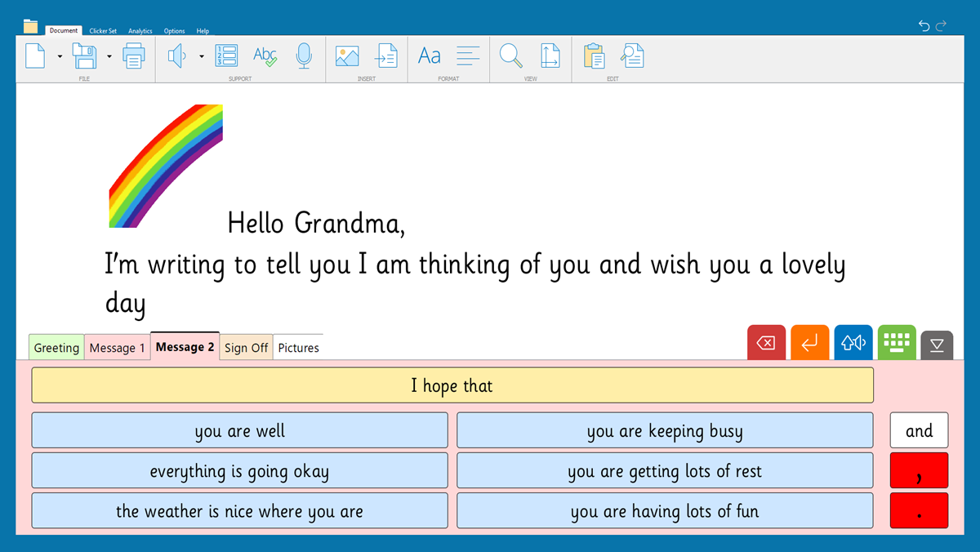
Task: Click the orange enter new line button
Action: (x=809, y=344)
